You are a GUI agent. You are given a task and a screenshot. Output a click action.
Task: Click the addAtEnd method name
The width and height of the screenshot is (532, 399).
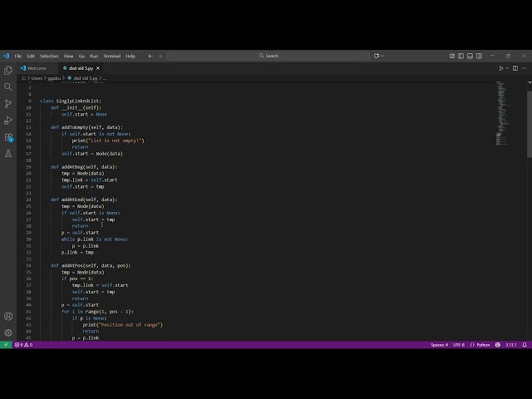(x=72, y=199)
